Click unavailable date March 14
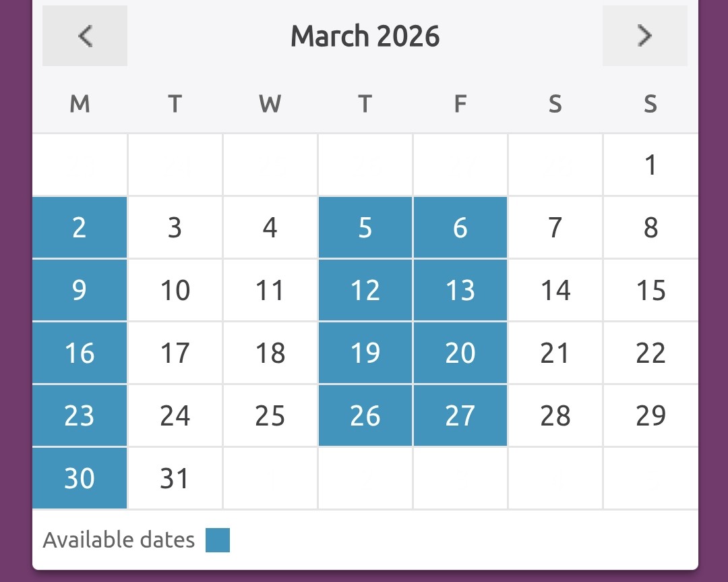Screen dimensions: 728x582 tap(555, 291)
